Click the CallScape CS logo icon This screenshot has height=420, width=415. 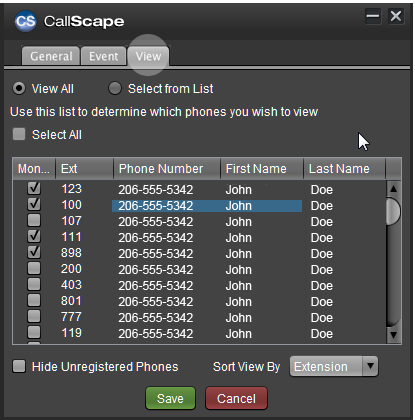pyautogui.click(x=25, y=21)
